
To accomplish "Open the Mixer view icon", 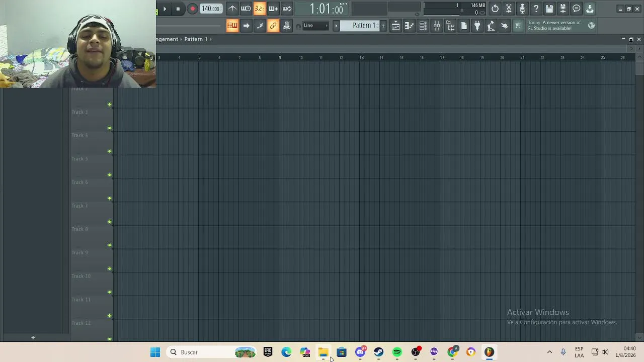I will click(436, 26).
